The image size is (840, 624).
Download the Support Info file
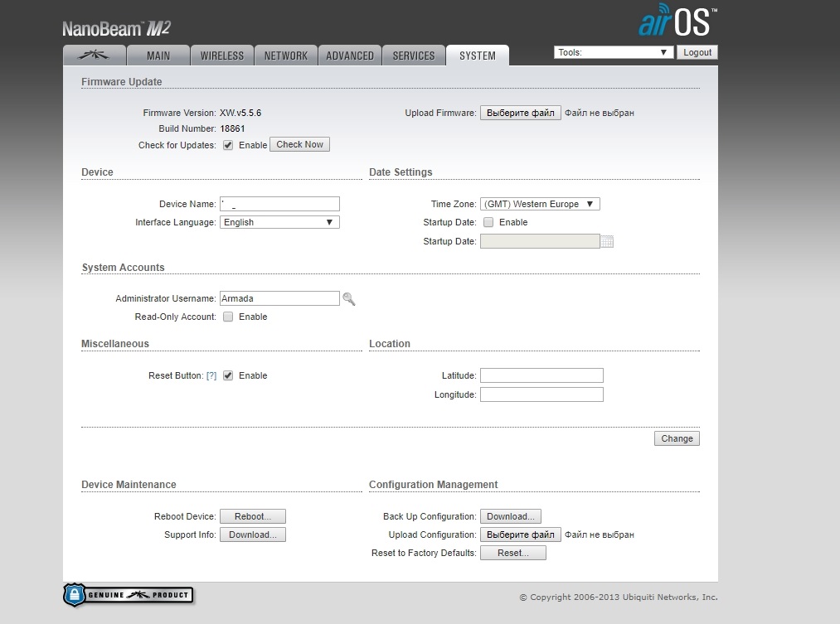253,535
